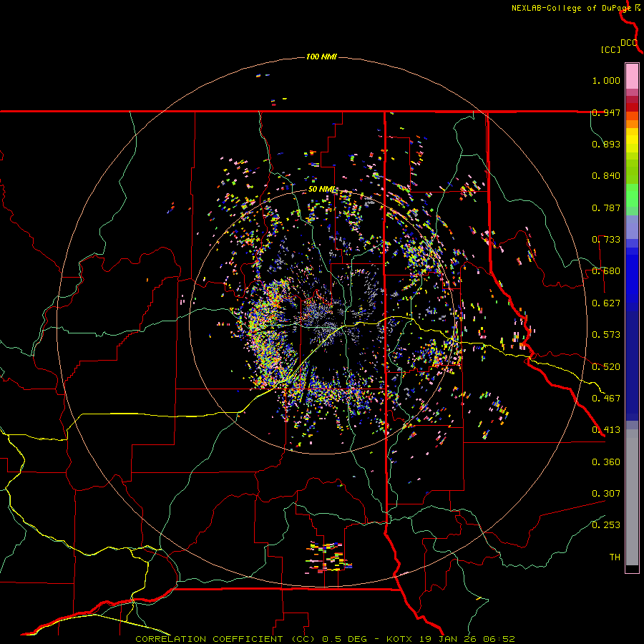Viewport: 644px width, 644px height.
Task: Click the 0.307 scale value
Action: click(x=606, y=494)
